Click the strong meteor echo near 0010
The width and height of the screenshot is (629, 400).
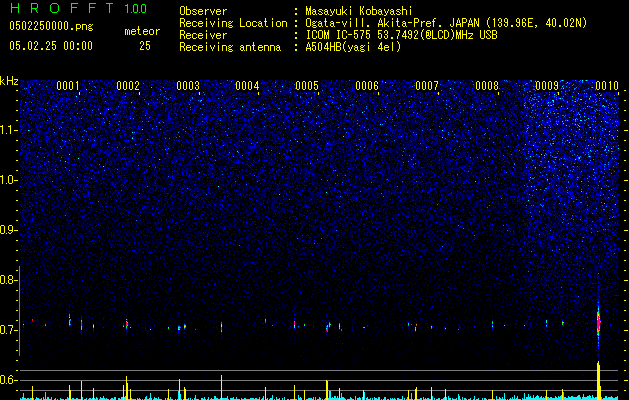(598, 321)
